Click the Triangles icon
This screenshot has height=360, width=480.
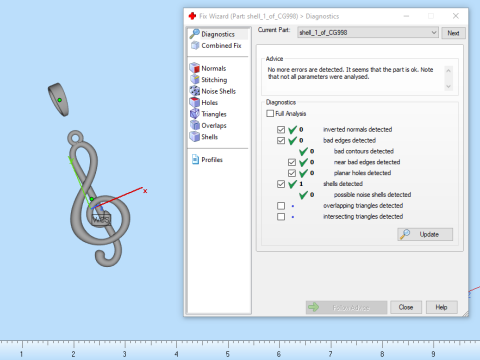click(x=195, y=114)
